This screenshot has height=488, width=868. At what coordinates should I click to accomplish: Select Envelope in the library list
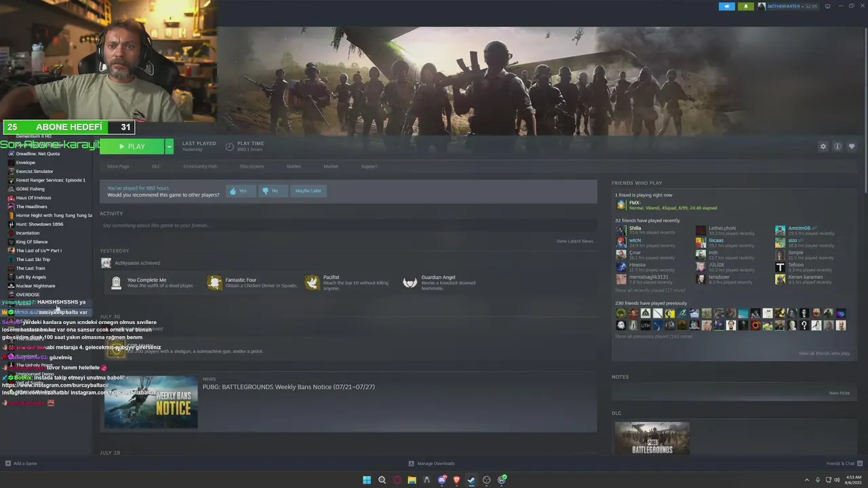26,163
